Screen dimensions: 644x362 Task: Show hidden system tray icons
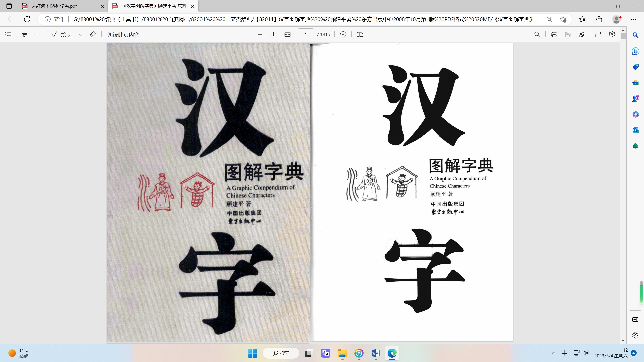(554, 353)
